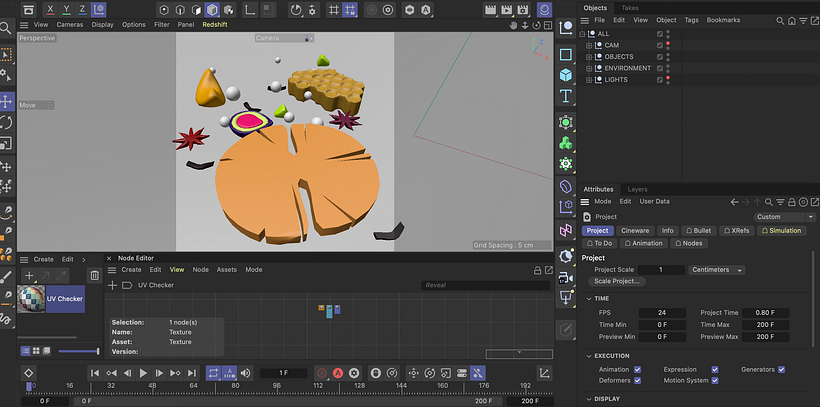Toggle the coordinate system icon
820x407 pixels.
98,9
